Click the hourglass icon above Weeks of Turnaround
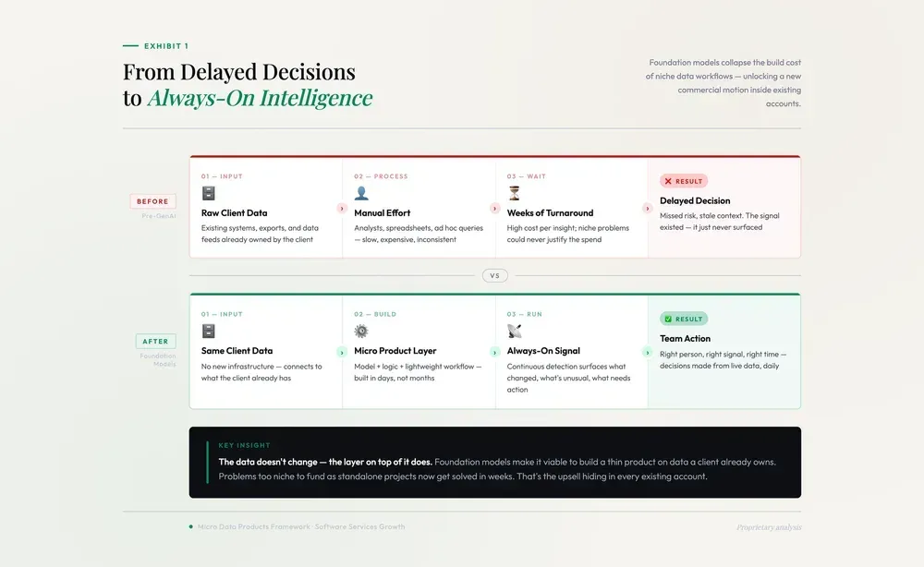This screenshot has height=567, width=924. (x=515, y=193)
